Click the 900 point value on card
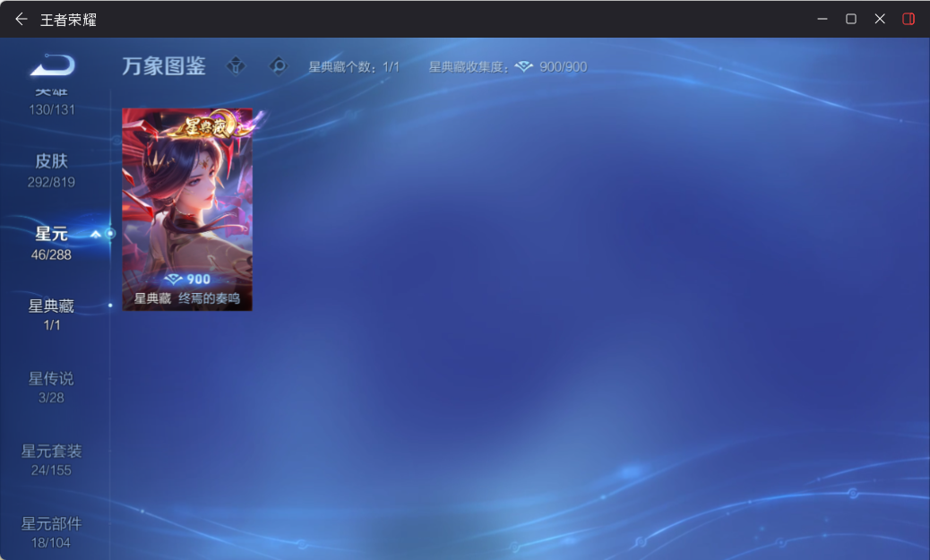930x560 pixels. coord(187,279)
